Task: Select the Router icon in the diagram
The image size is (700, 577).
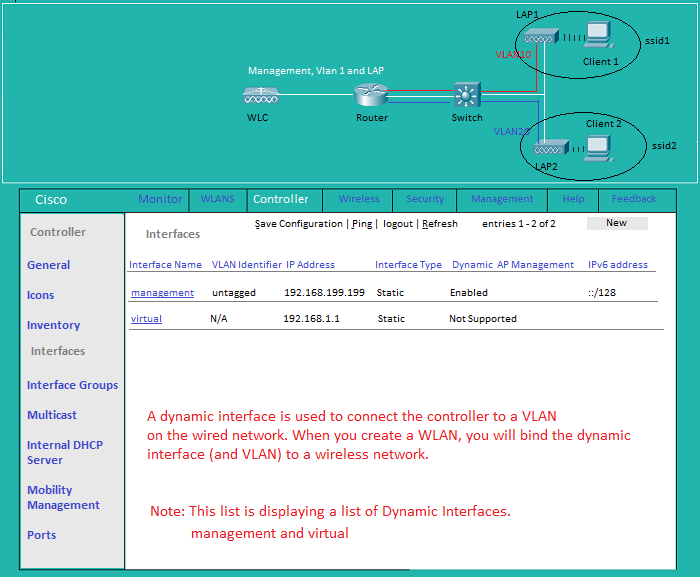Action: point(371,95)
